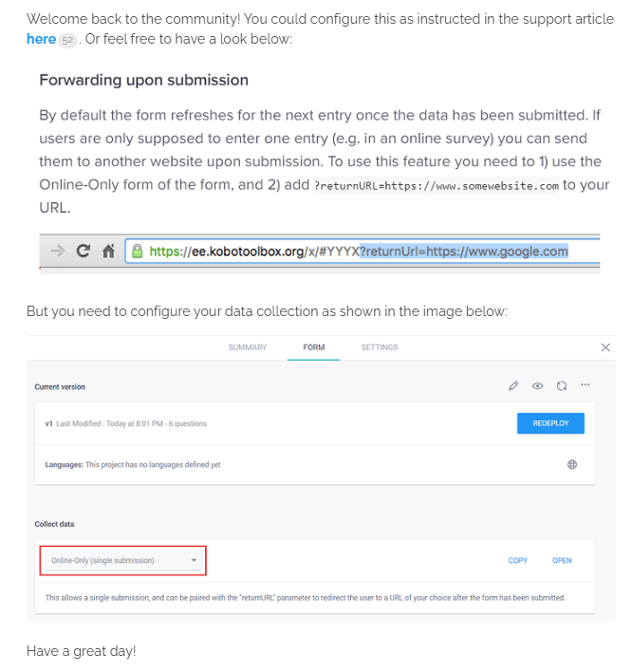The height and width of the screenshot is (672, 632).
Task: Follow the "here" support article link
Action: tap(41, 39)
